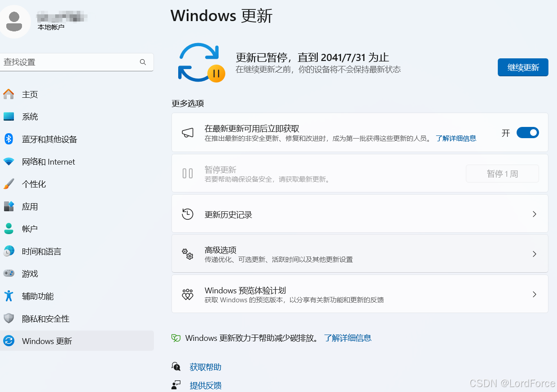
Task: Expand Windows 预览体验计划 chevron arrow
Action: pyautogui.click(x=534, y=294)
